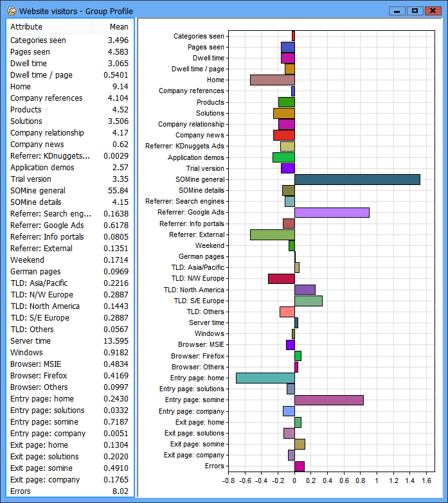Close the Group Profile window

point(433,11)
